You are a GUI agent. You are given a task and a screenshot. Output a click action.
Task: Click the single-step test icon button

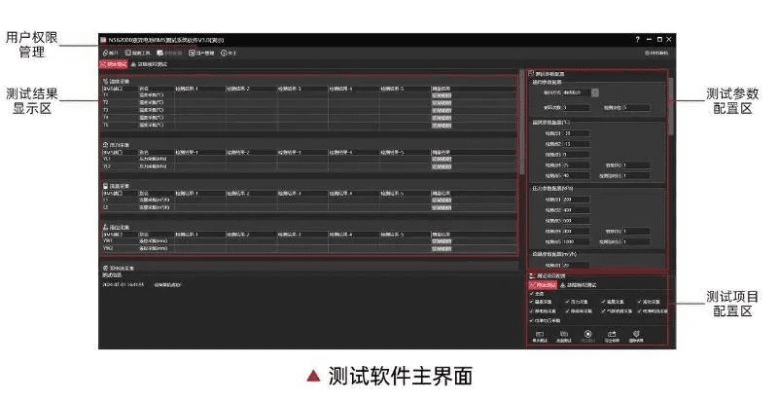(x=539, y=336)
